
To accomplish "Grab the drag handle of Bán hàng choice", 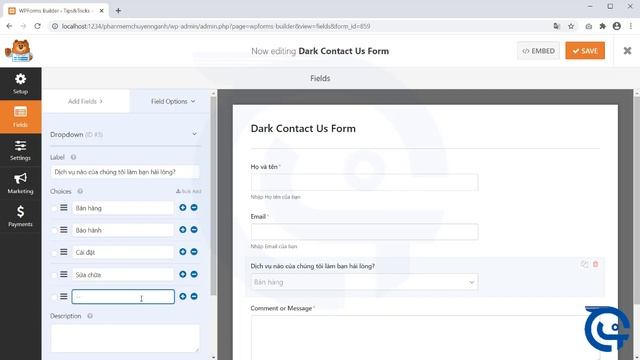I will point(64,208).
